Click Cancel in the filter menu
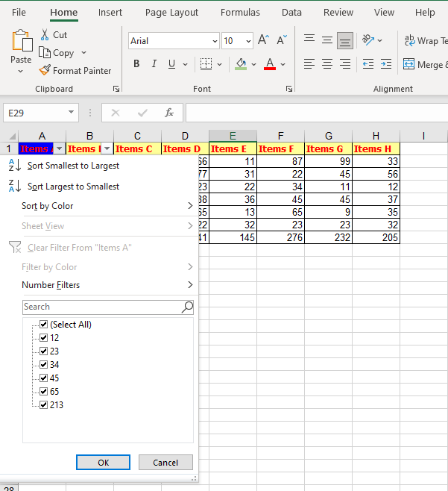The width and height of the screenshot is (448, 491). click(165, 463)
